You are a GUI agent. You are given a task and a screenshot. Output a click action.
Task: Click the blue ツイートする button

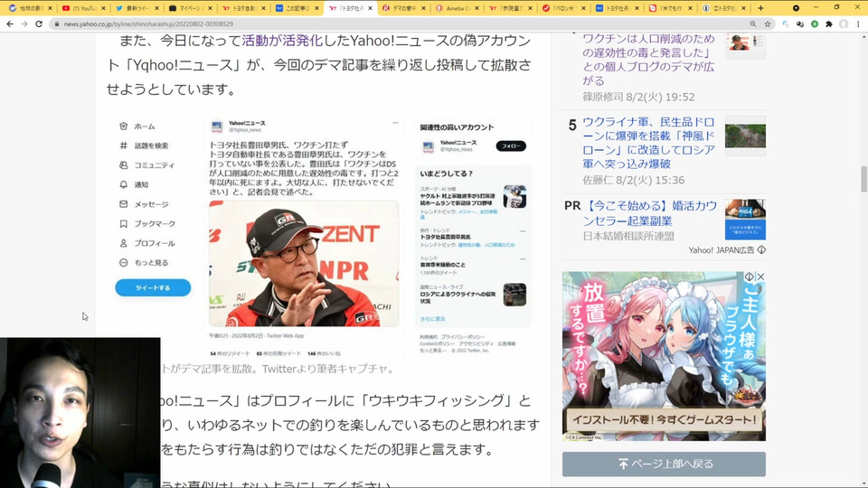[153, 287]
